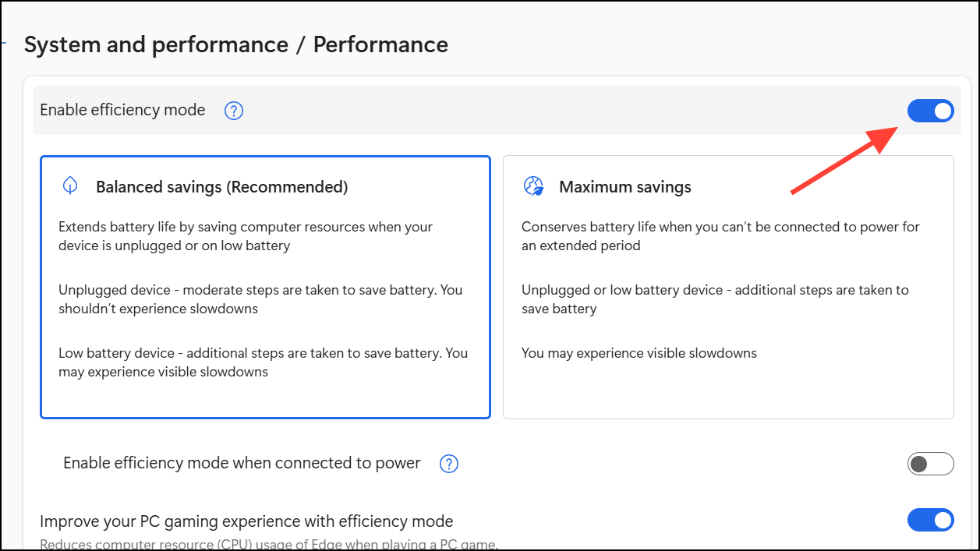Viewport: 980px width, 551px height.
Task: Go back to System and performance breadcrumb
Action: point(156,45)
